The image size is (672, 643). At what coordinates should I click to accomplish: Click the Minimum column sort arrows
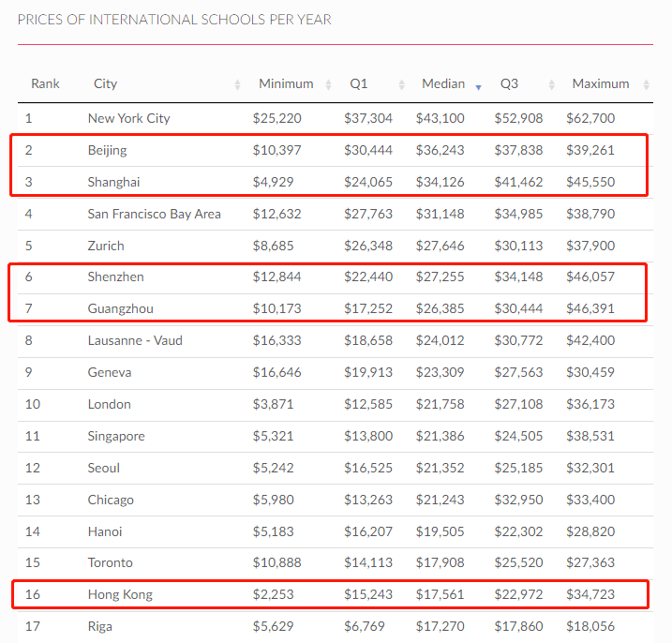tap(328, 84)
